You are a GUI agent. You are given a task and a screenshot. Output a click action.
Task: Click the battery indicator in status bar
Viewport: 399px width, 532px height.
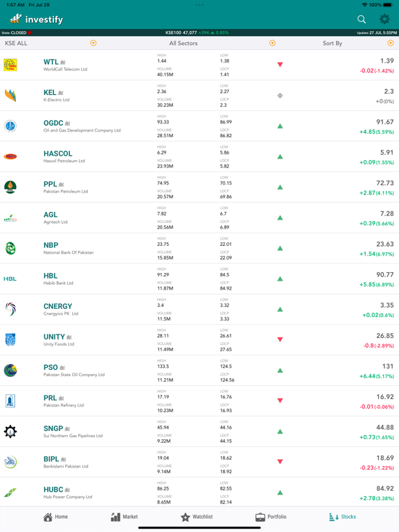(x=388, y=5)
